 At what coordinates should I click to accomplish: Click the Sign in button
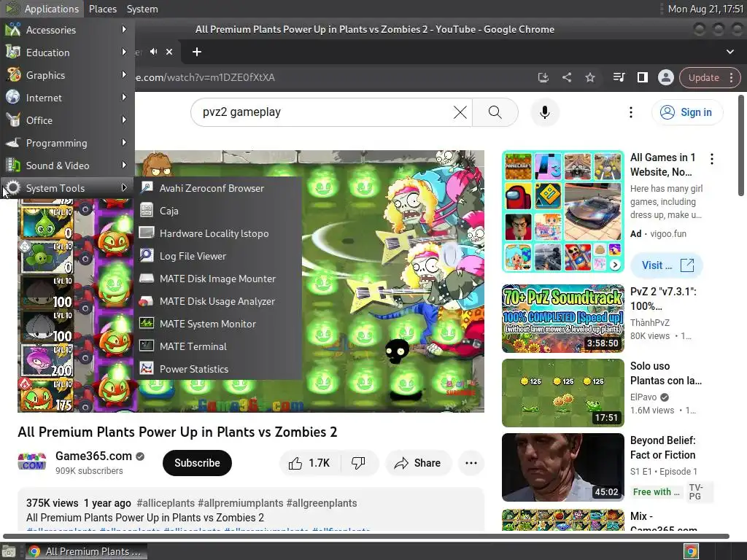[686, 112]
